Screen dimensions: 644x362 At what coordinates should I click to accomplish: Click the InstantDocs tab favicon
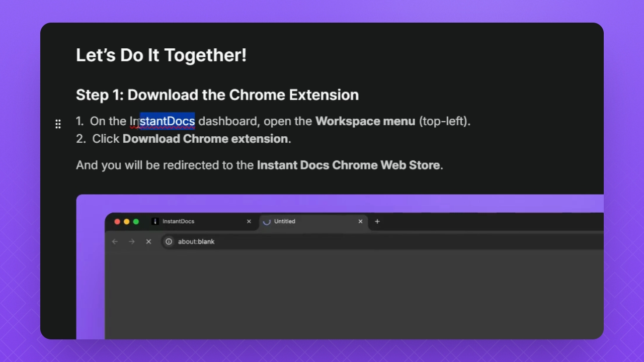pos(155,221)
